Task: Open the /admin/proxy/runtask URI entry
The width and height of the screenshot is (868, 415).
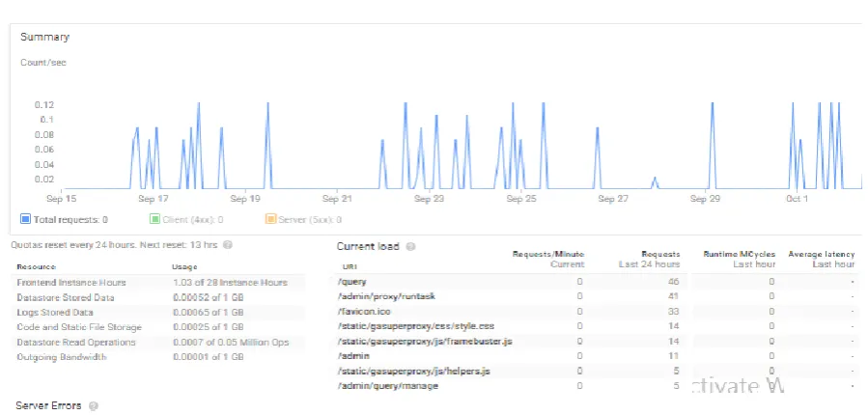Action: [386, 296]
